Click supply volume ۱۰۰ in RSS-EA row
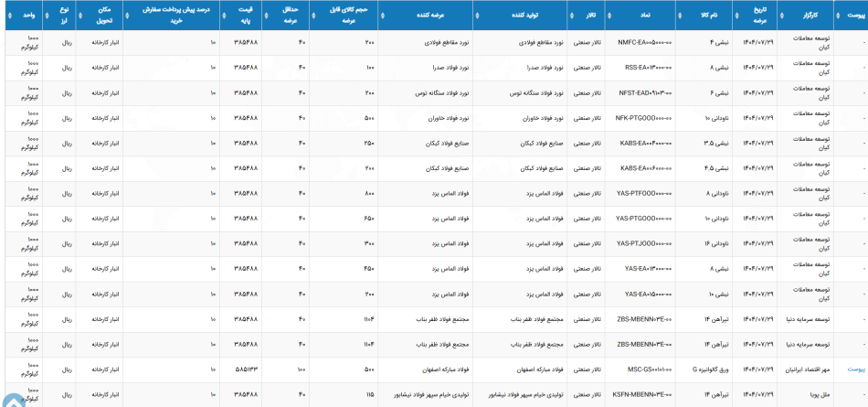The image size is (868, 407). (370, 68)
